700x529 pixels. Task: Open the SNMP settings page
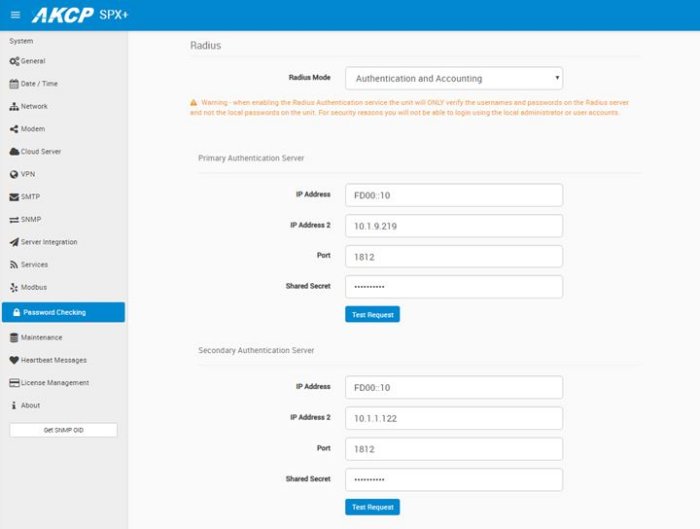31,219
